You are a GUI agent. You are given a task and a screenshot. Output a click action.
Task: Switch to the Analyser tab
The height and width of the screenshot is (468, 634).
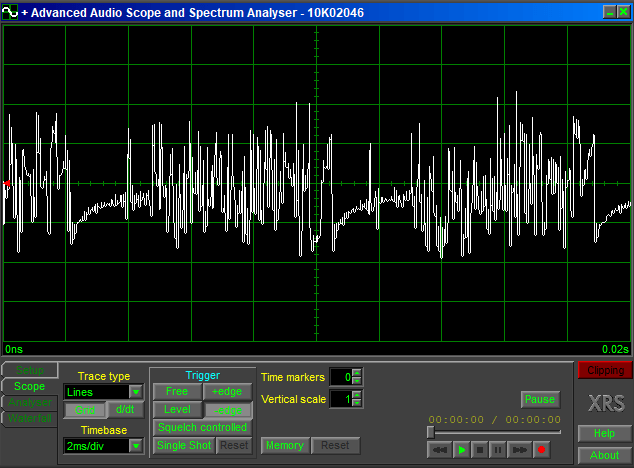pos(30,402)
